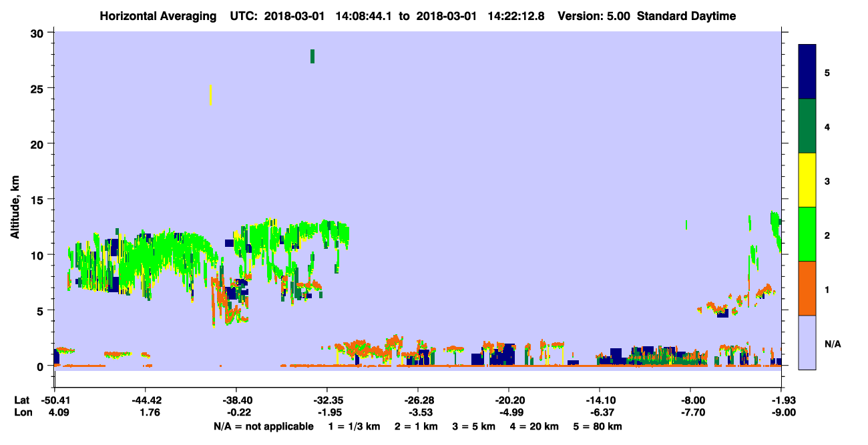Click the altitude tick label 5
This screenshot has width=868, height=445.
click(x=42, y=310)
